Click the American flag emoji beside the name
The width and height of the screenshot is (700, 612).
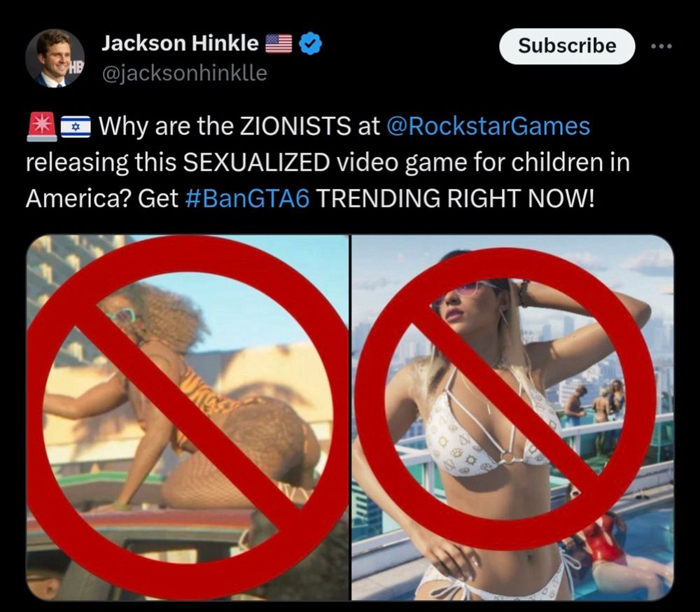tap(279, 44)
